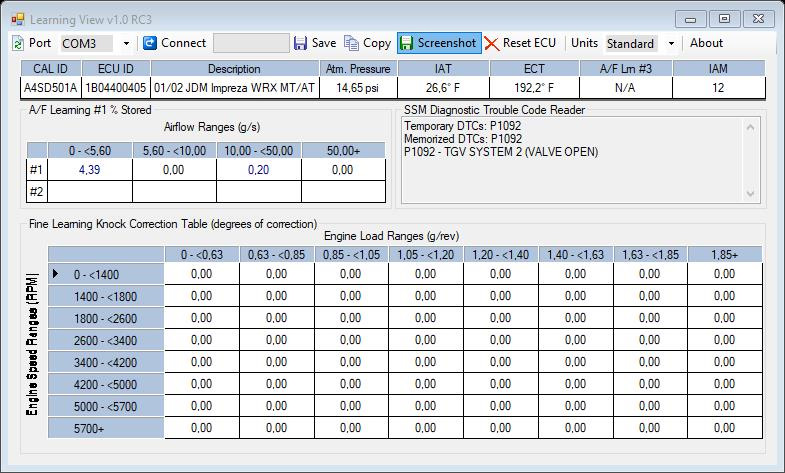The width and height of the screenshot is (785, 473).
Task: Click the Temporary DTCs: P1092 line
Action: [463, 126]
